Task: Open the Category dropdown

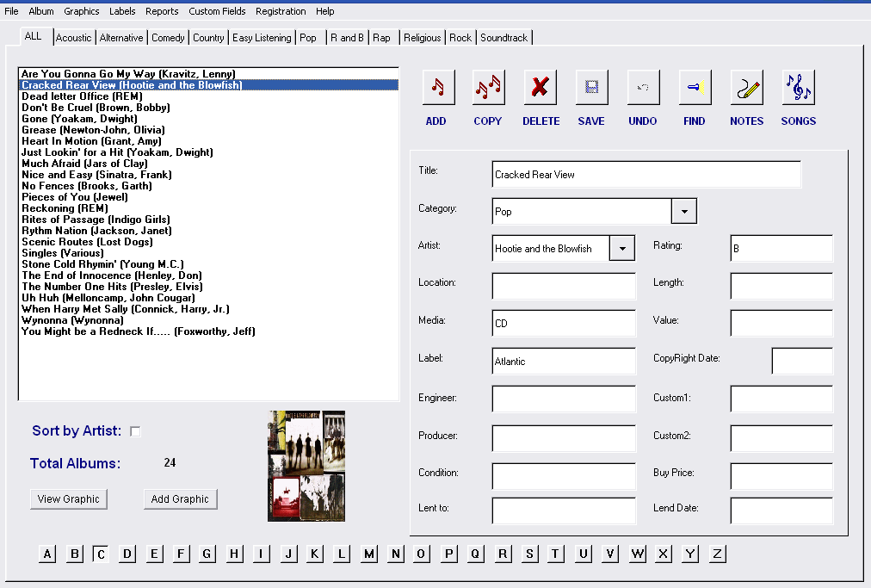Action: point(684,210)
